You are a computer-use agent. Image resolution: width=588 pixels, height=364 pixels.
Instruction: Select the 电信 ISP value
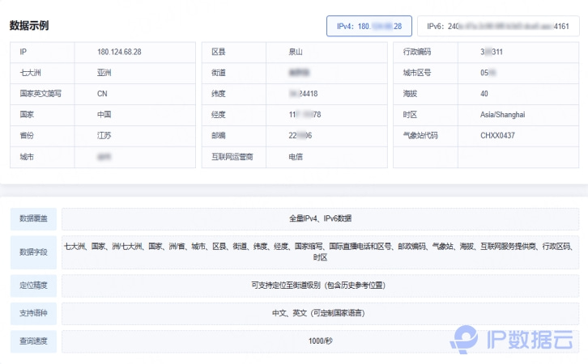(296, 157)
